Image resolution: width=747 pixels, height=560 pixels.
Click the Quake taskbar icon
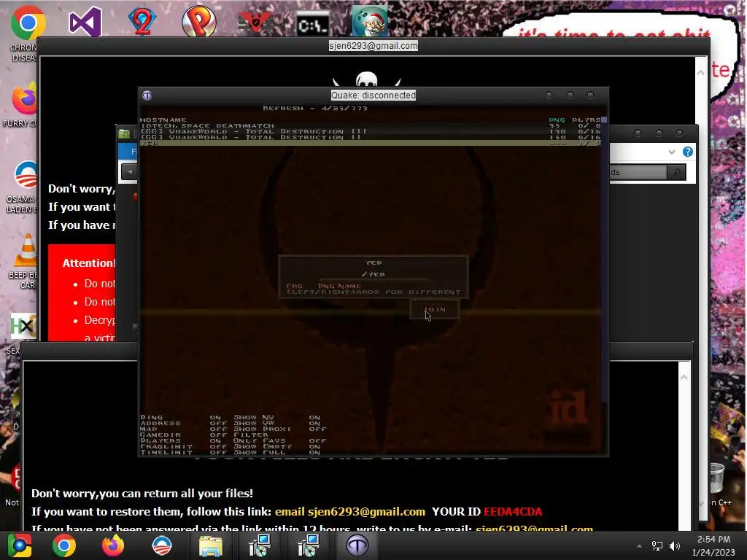(x=357, y=545)
